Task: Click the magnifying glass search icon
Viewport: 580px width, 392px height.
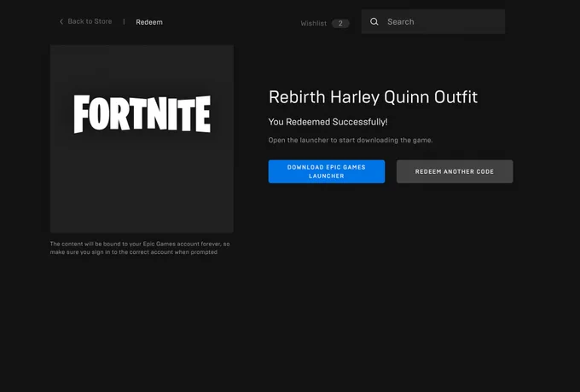Action: [374, 22]
